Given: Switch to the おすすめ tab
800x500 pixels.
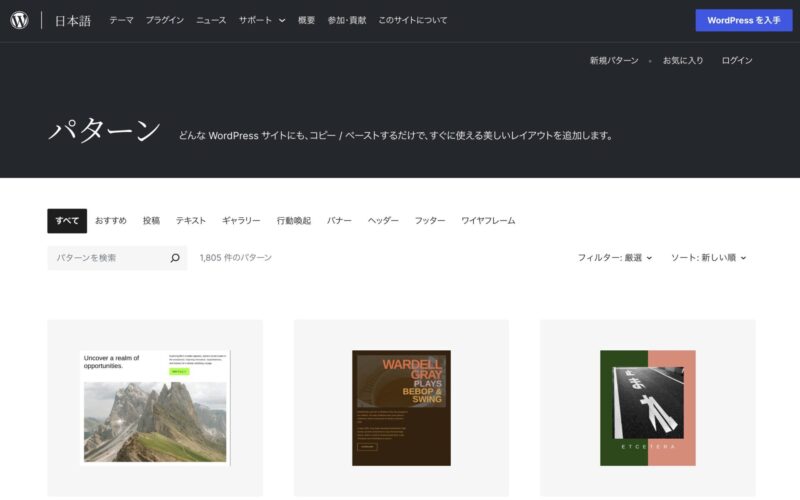Looking at the screenshot, I should tap(111, 220).
